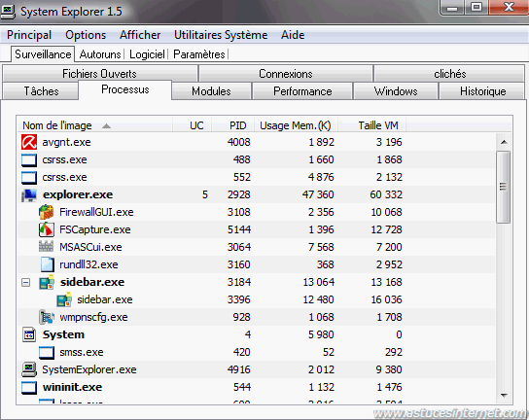Click the FSCapture.exe icon
This screenshot has height=420, width=529.
tap(47, 229)
